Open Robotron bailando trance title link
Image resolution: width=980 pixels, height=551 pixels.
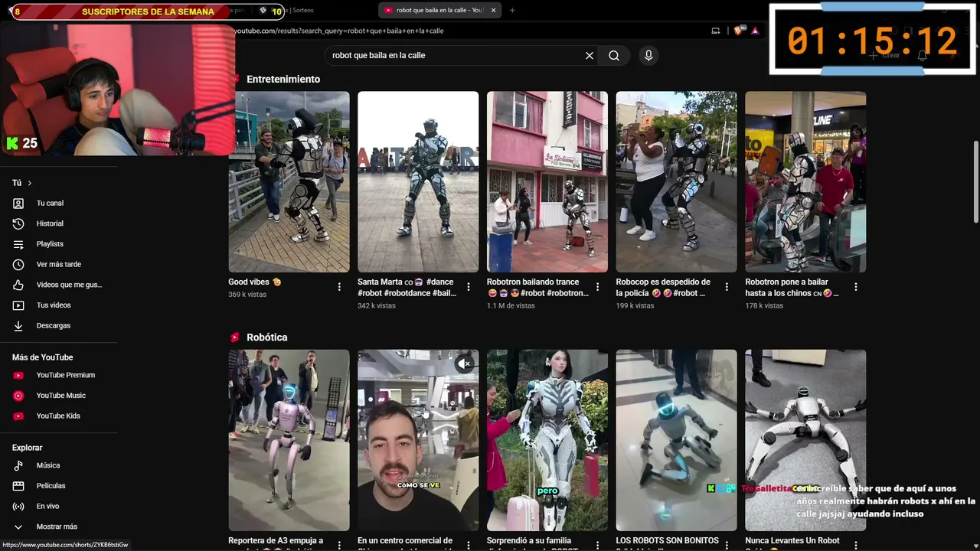click(537, 287)
